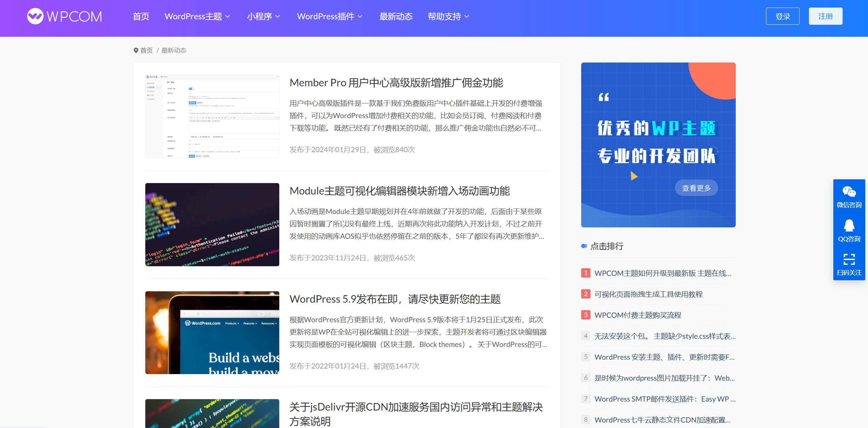The width and height of the screenshot is (868, 428).
Task: Open ranking item WordPress七牛云静态文件CDN加速配置
Action: pos(662,420)
